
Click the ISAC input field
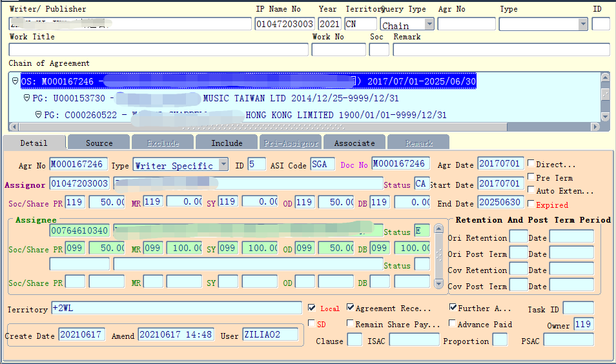coord(414,339)
